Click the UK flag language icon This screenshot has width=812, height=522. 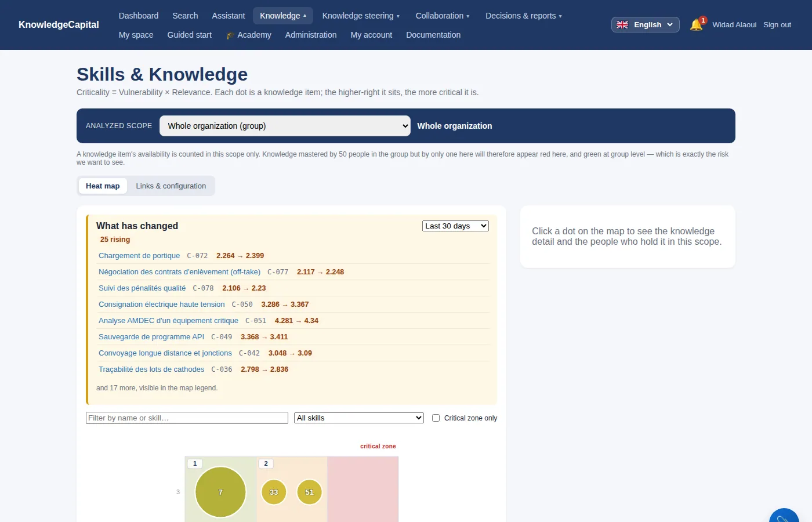[x=622, y=25]
